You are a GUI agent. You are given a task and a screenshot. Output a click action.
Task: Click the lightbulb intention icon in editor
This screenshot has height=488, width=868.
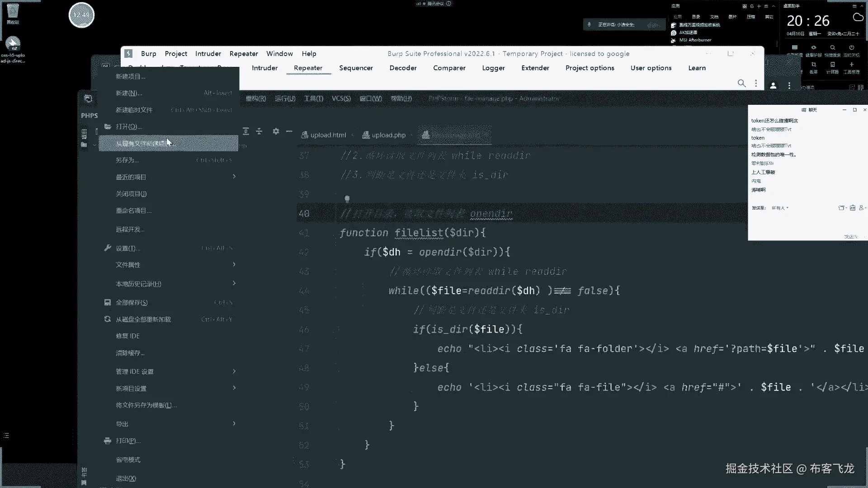(x=347, y=199)
